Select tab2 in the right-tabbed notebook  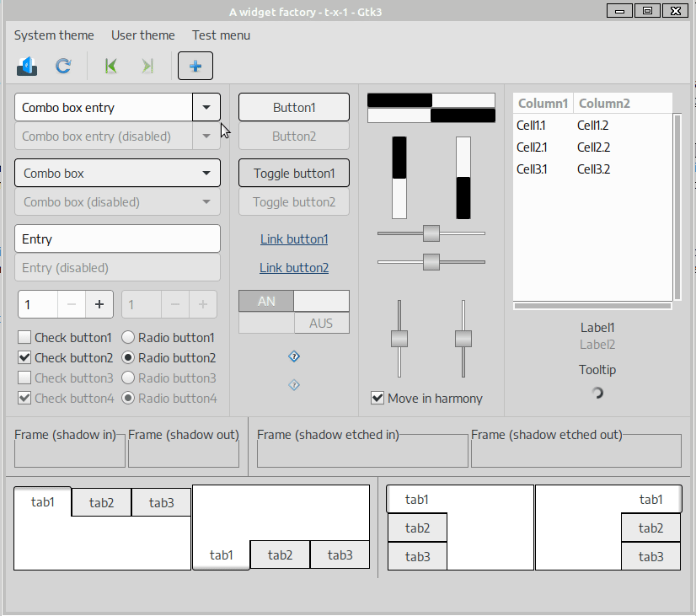(650, 528)
